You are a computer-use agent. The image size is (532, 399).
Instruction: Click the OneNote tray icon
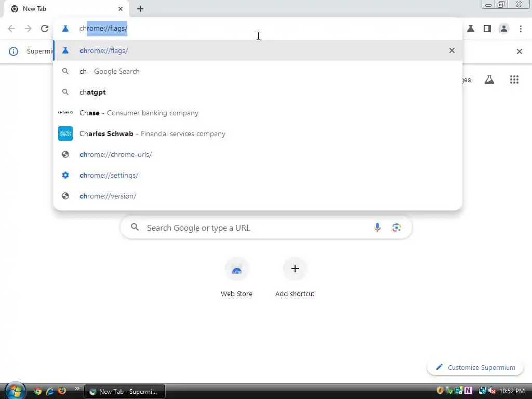pos(468,391)
